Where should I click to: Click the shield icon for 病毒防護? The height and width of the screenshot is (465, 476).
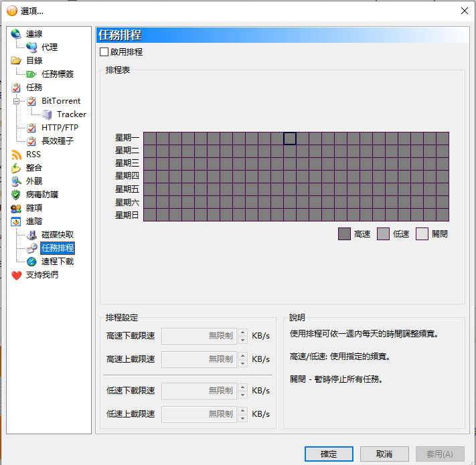click(x=16, y=195)
